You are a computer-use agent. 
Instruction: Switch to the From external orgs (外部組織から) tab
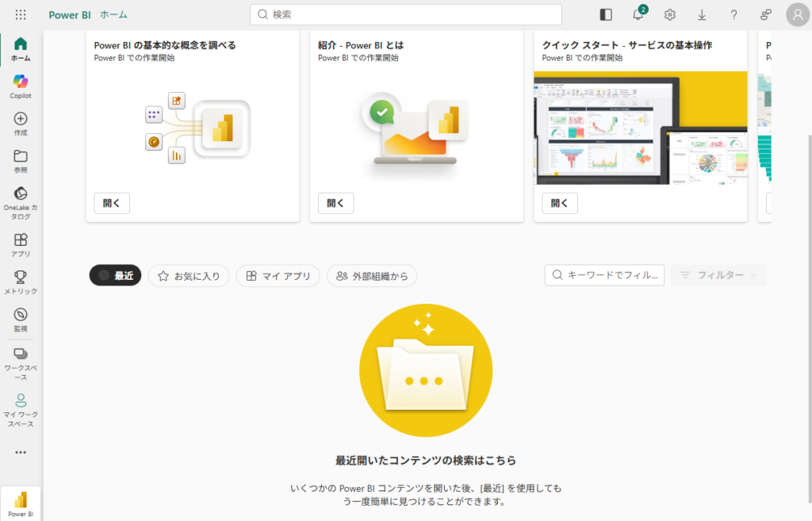372,275
